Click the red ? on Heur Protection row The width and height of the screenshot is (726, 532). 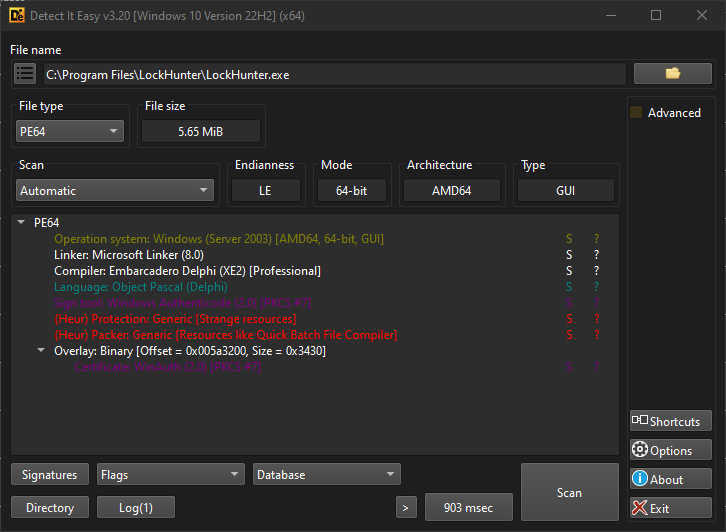[597, 319]
